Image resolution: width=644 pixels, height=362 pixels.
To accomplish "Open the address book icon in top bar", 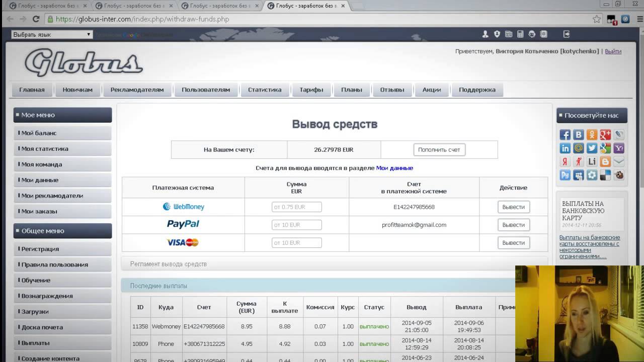I will (543, 34).
